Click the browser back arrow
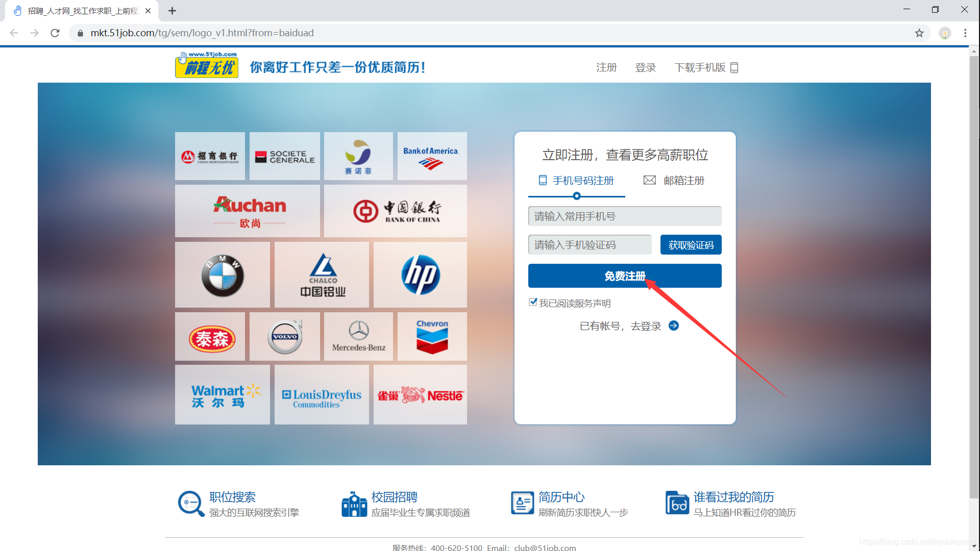This screenshot has width=980, height=551. (14, 33)
